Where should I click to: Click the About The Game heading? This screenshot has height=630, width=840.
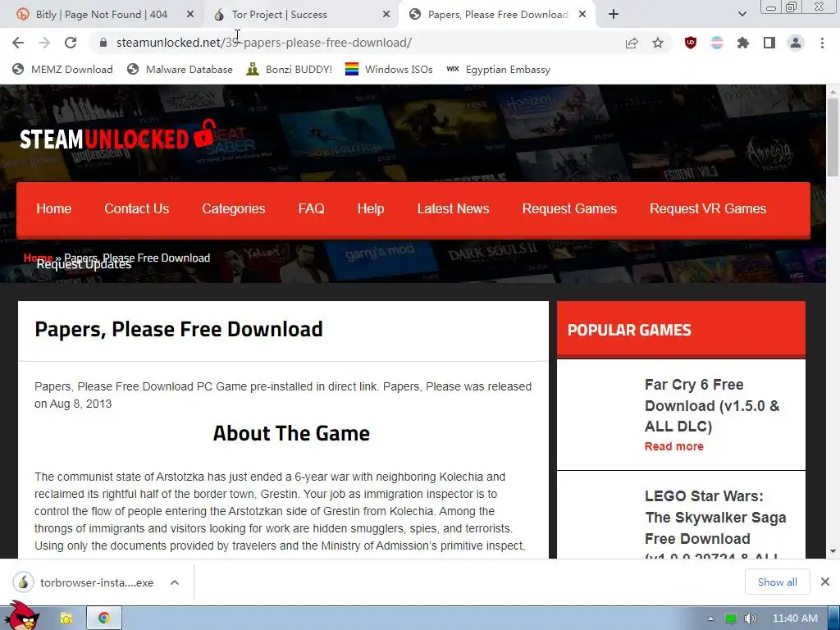coord(291,433)
